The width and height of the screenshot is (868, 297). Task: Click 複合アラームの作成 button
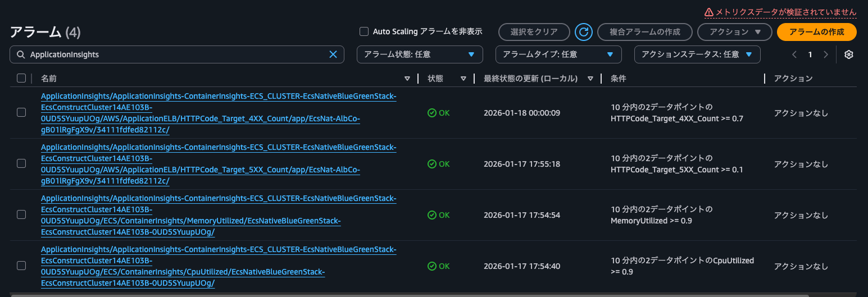(x=645, y=32)
